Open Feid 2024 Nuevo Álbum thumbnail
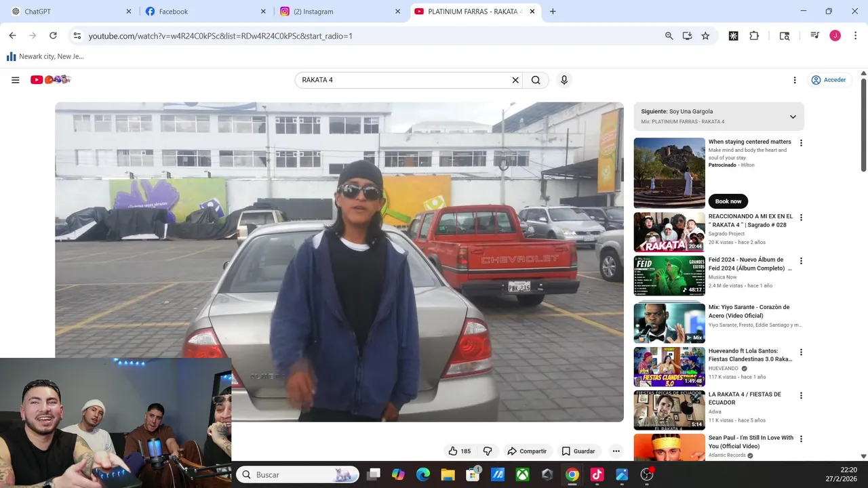This screenshot has width=868, height=488. coord(669,275)
